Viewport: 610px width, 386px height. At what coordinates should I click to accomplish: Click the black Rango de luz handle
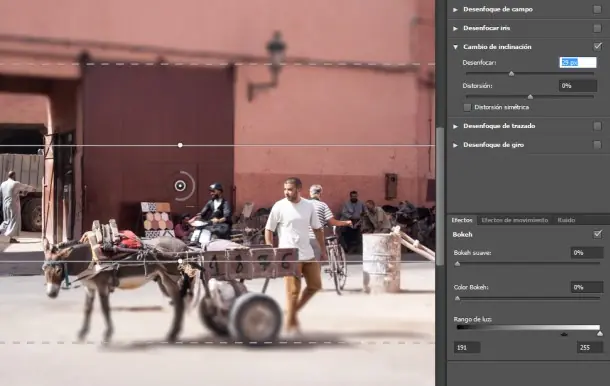click(x=564, y=334)
